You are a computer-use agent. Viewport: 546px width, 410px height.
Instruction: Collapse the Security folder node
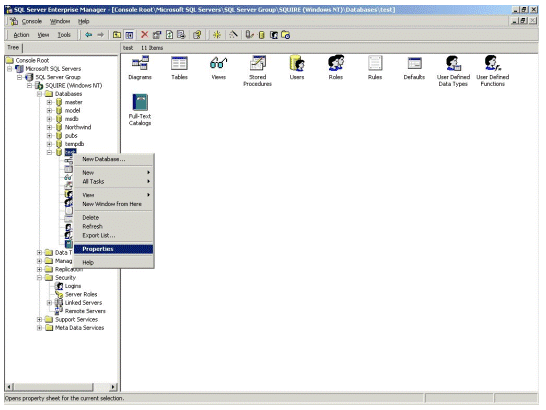pyautogui.click(x=39, y=278)
